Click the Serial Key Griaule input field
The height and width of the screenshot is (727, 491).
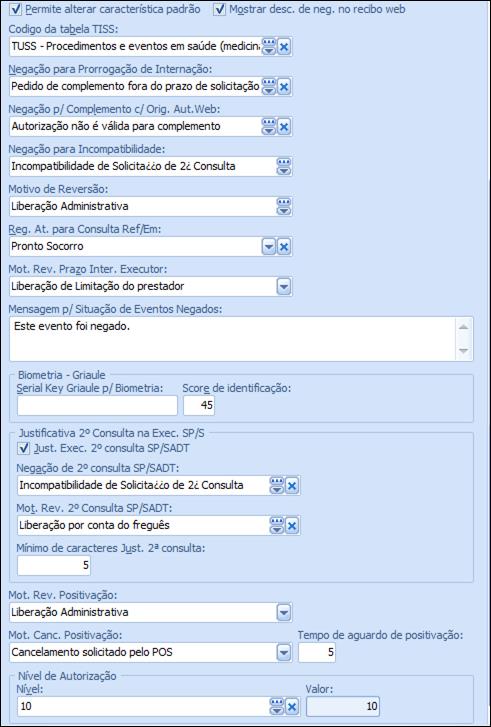tap(97, 405)
